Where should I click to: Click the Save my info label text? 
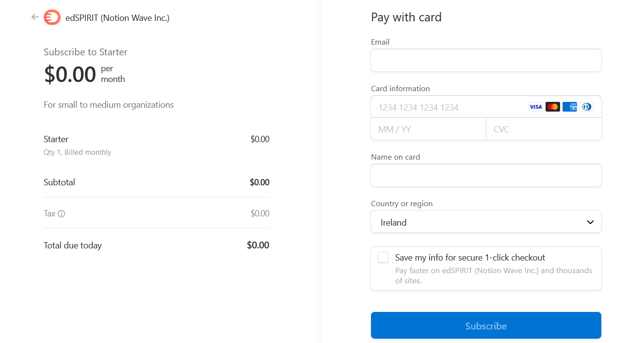pyautogui.click(x=470, y=258)
